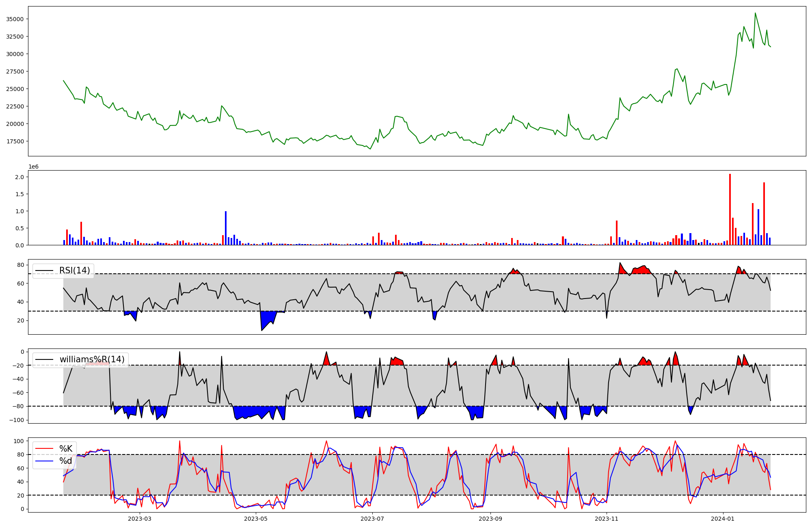Click the 2024-01 date tick label
Image resolution: width=812 pixels, height=528 pixels.
723,519
